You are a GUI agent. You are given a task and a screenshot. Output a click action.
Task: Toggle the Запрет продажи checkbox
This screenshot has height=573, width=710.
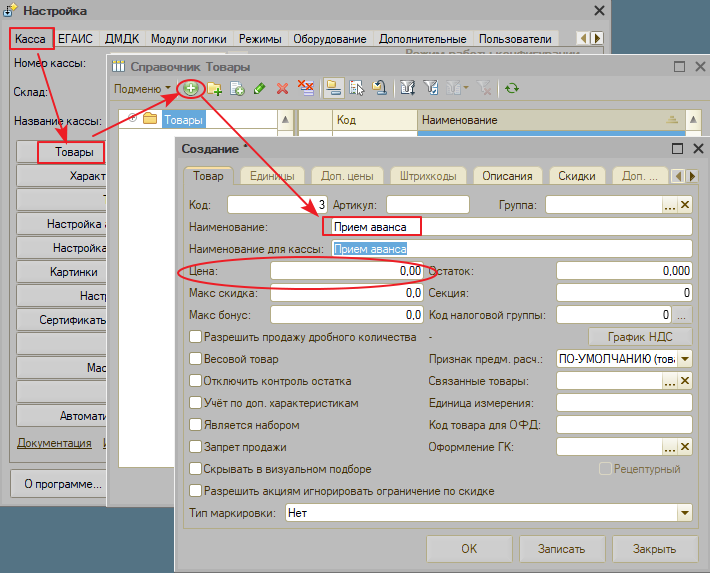point(195,447)
